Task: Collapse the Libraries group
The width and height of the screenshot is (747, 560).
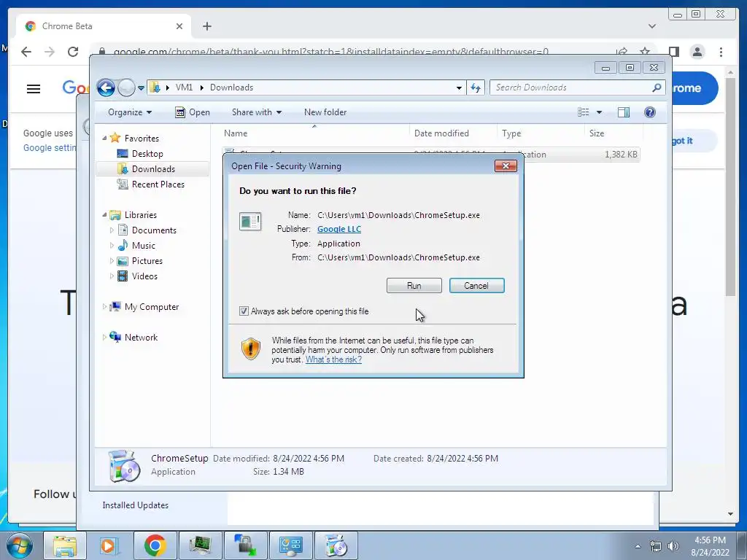Action: coord(104,215)
